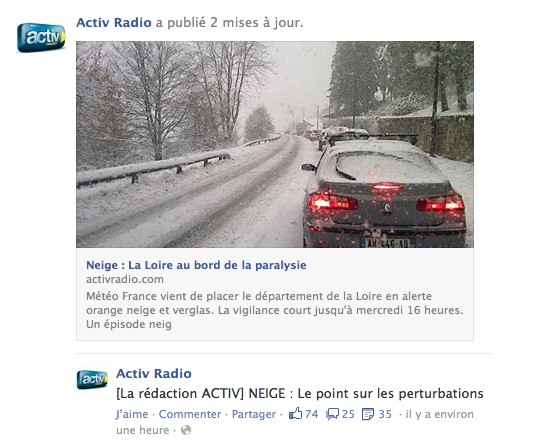Open the snowy road photo thumbnail

(275, 144)
